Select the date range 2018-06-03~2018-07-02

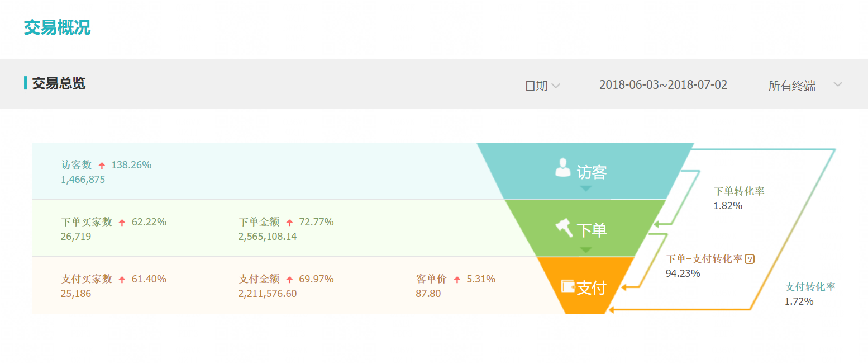point(663,85)
